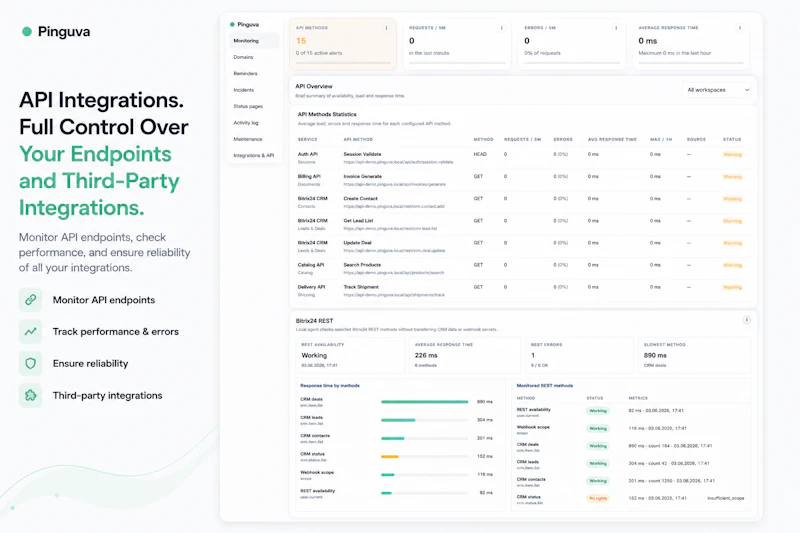This screenshot has height=533, width=800.
Task: Click the API Overview heading
Action: 314,86
